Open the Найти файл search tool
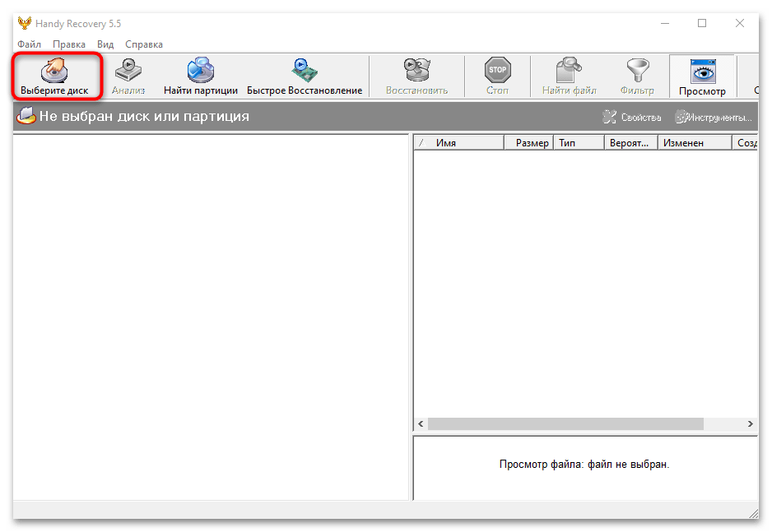 click(570, 76)
